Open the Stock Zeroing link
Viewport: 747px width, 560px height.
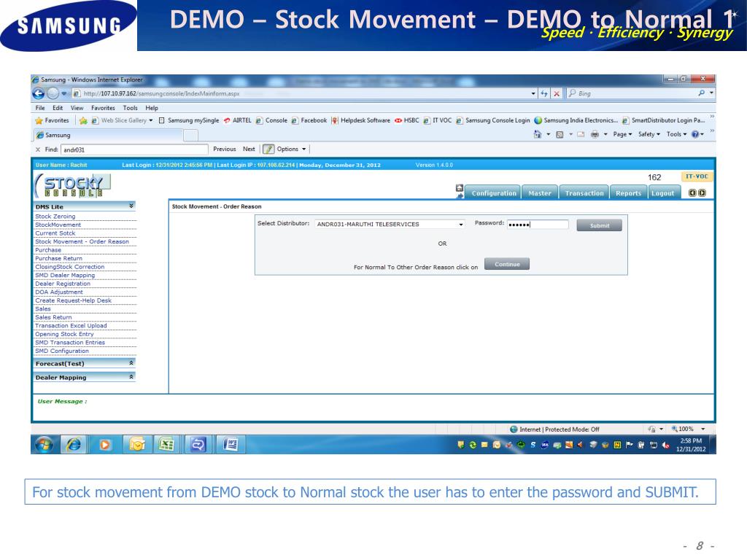[x=55, y=216]
